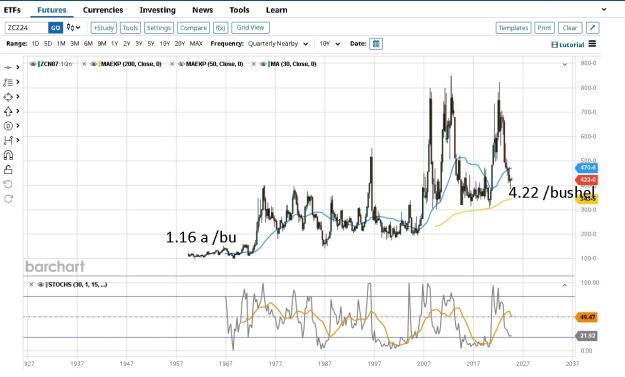Viewport: 625px width, 377px height.
Task: Open the date calendar picker
Action: [x=376, y=44]
